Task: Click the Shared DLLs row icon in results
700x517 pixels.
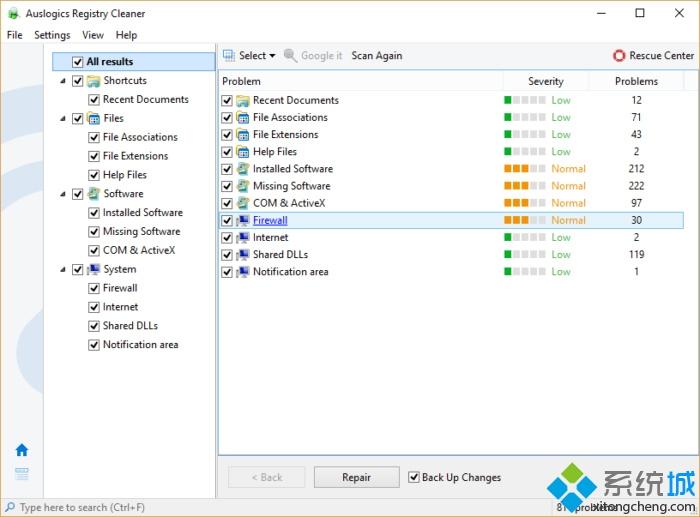Action: 243,254
